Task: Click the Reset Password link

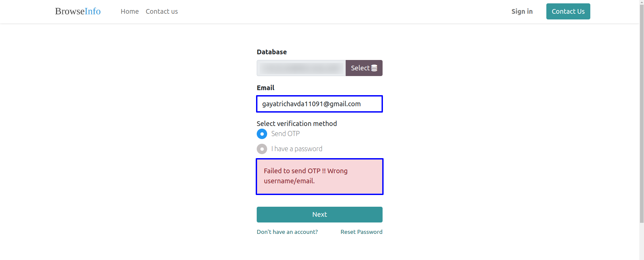Action: coord(361,232)
